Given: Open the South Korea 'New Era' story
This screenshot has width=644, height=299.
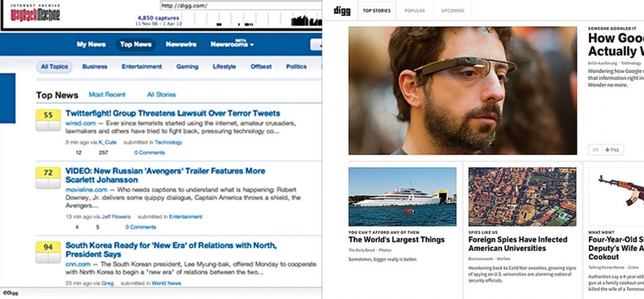Looking at the screenshot, I should pyautogui.click(x=171, y=250).
